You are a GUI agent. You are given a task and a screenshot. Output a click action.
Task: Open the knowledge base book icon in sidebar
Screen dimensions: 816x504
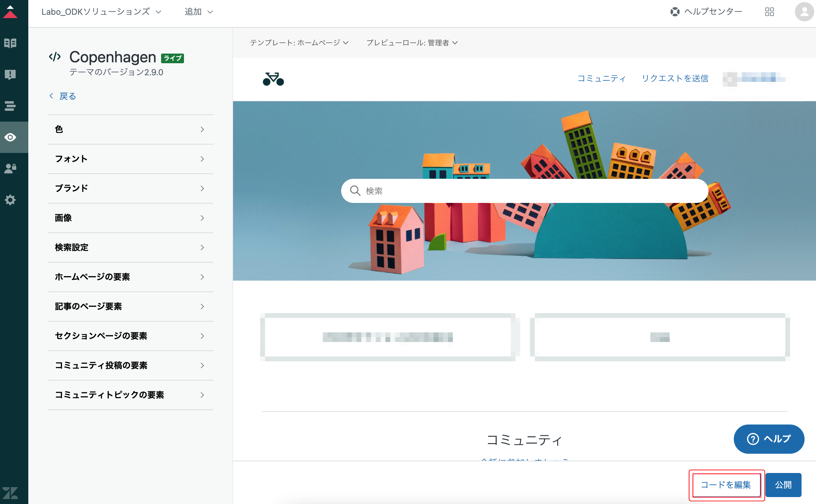[x=10, y=43]
